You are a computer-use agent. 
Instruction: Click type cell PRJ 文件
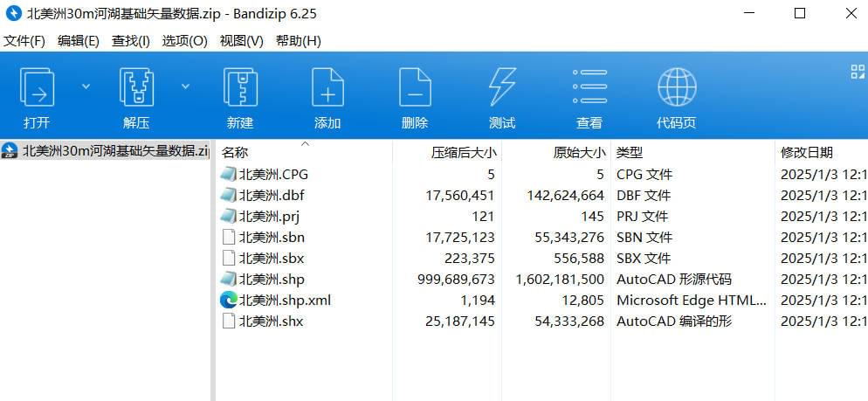642,217
